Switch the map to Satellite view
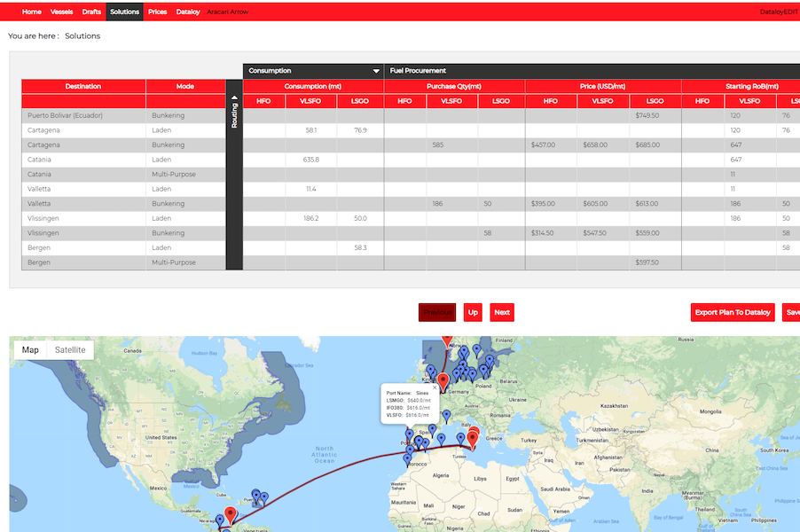Viewport: 800px width, 532px height. click(70, 350)
